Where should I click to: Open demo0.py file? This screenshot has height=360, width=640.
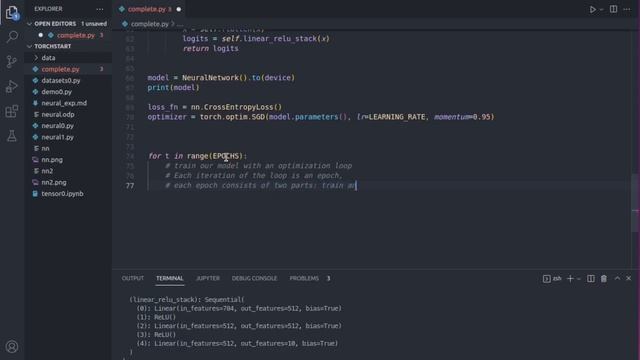(x=68, y=92)
